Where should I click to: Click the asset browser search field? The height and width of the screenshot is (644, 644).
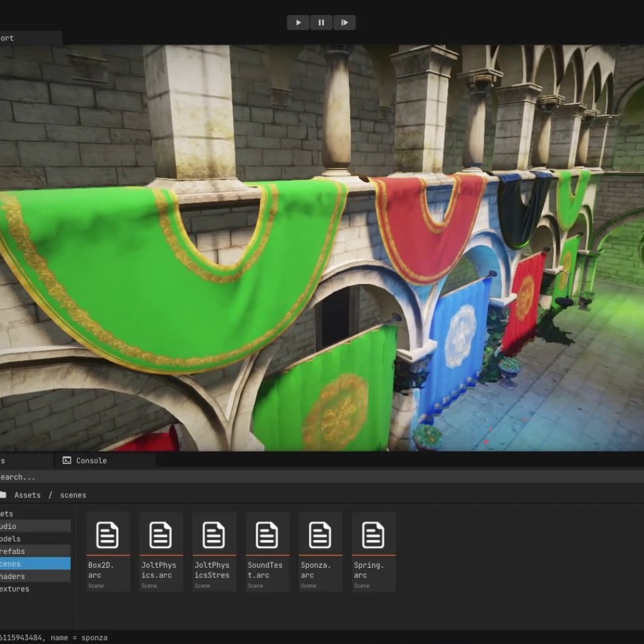point(131,477)
